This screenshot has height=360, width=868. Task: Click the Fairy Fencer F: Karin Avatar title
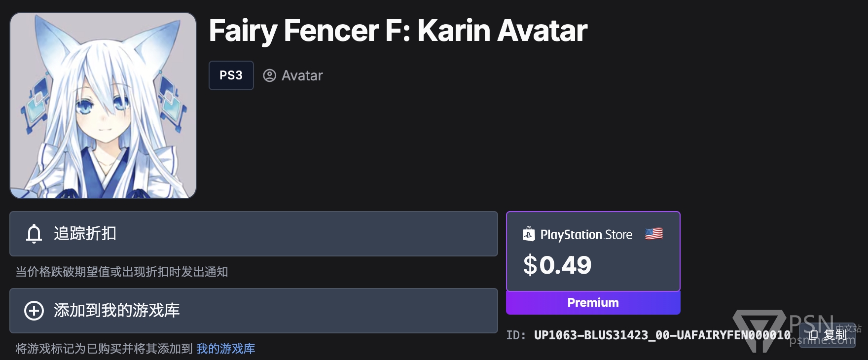click(x=398, y=31)
